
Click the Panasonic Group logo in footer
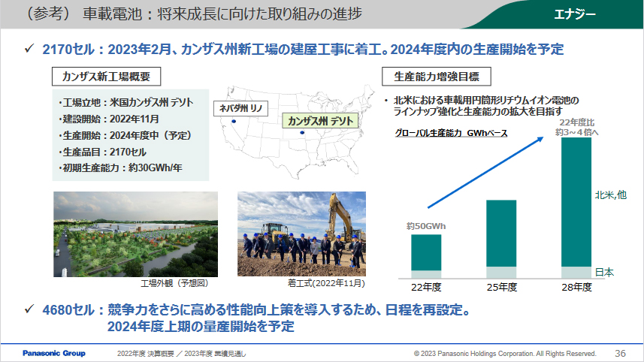click(x=54, y=353)
